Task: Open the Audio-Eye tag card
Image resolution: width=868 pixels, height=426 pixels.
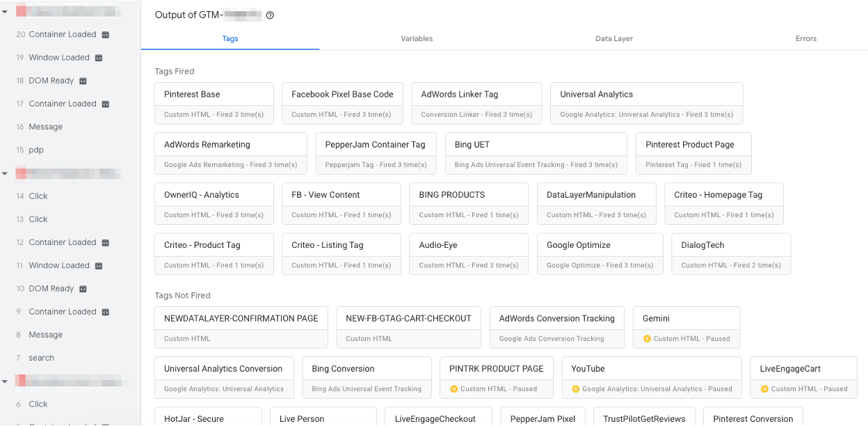Action: click(469, 254)
